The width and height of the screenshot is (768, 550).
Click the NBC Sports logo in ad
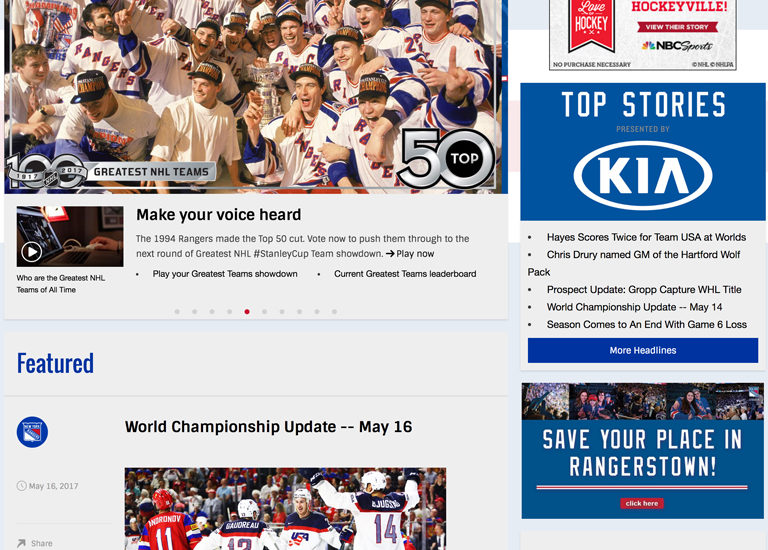click(x=677, y=46)
